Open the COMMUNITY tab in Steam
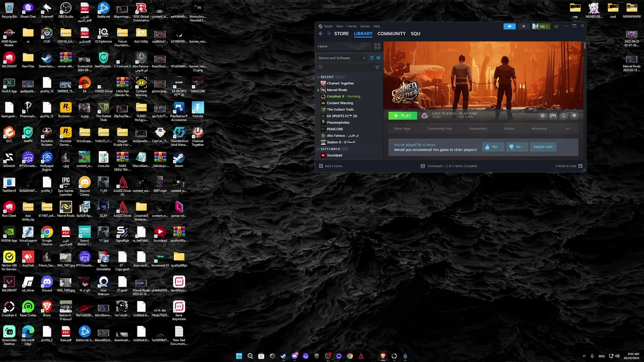Viewport: 644px width, 362px height. pos(391,34)
